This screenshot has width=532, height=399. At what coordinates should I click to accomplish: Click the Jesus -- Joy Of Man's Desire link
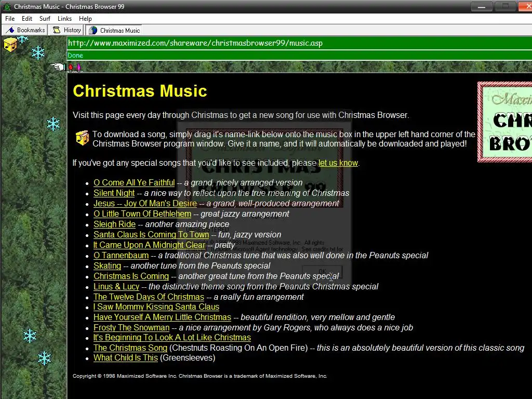click(x=145, y=204)
